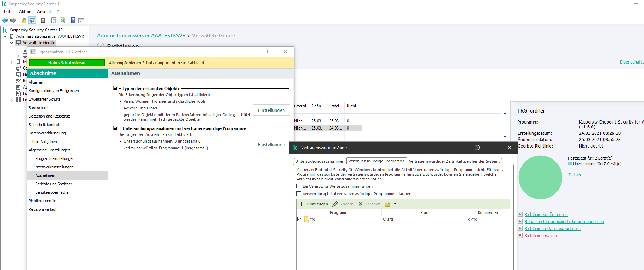
Task: Click the blue Back arrow in toolbar
Action: 5,20
